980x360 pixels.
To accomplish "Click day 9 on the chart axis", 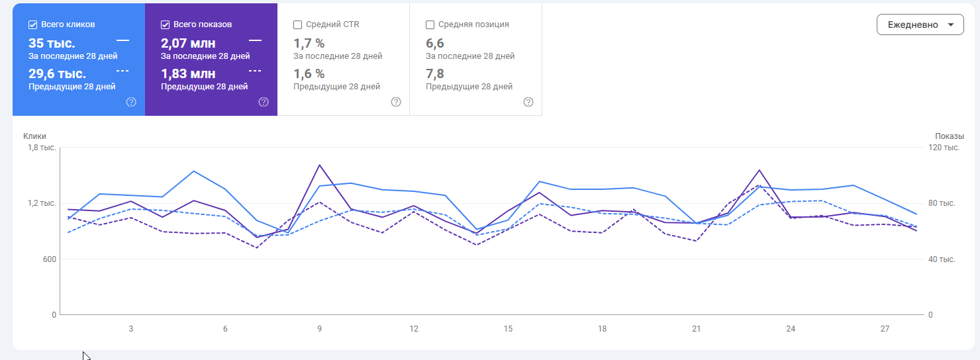I will [x=320, y=328].
